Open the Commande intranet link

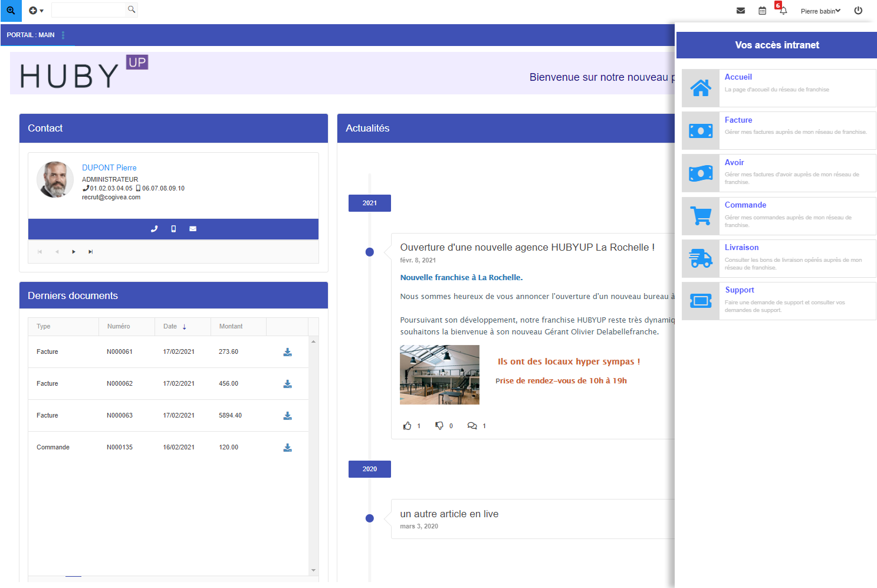(x=745, y=205)
